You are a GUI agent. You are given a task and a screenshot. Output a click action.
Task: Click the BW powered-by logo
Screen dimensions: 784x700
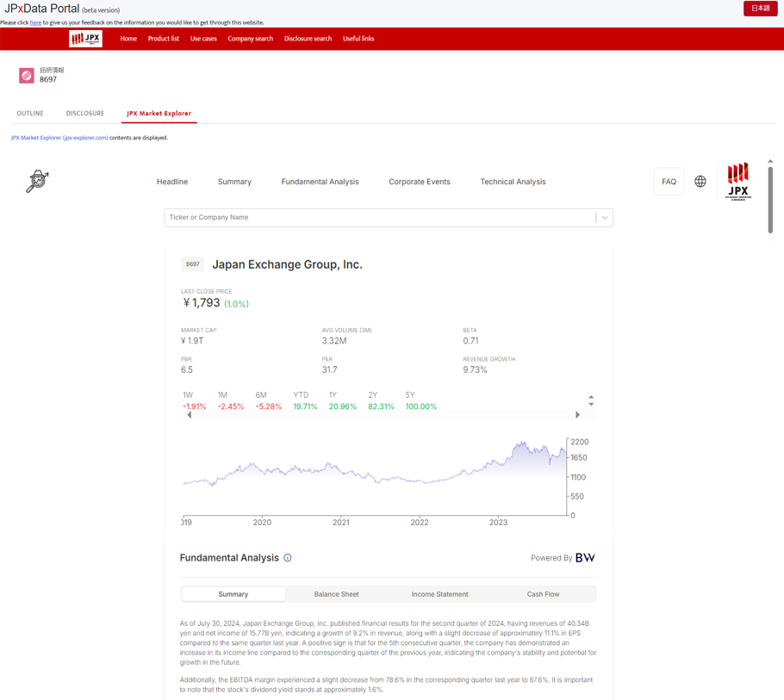point(585,558)
